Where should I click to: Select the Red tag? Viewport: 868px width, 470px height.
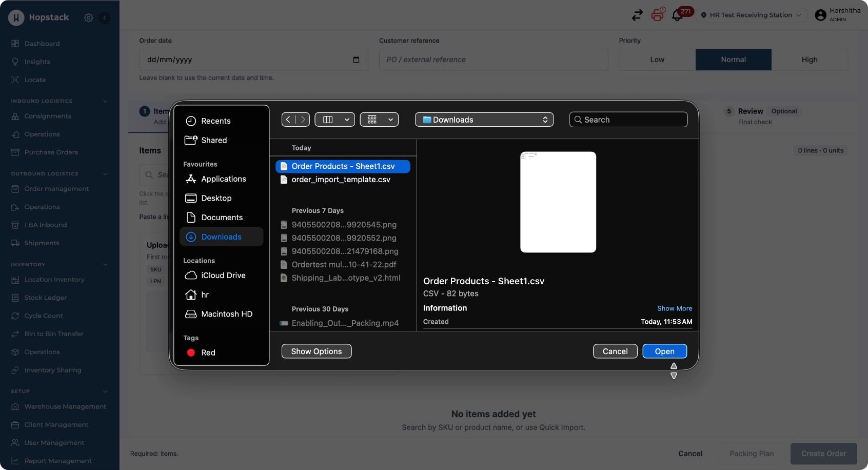coord(208,352)
